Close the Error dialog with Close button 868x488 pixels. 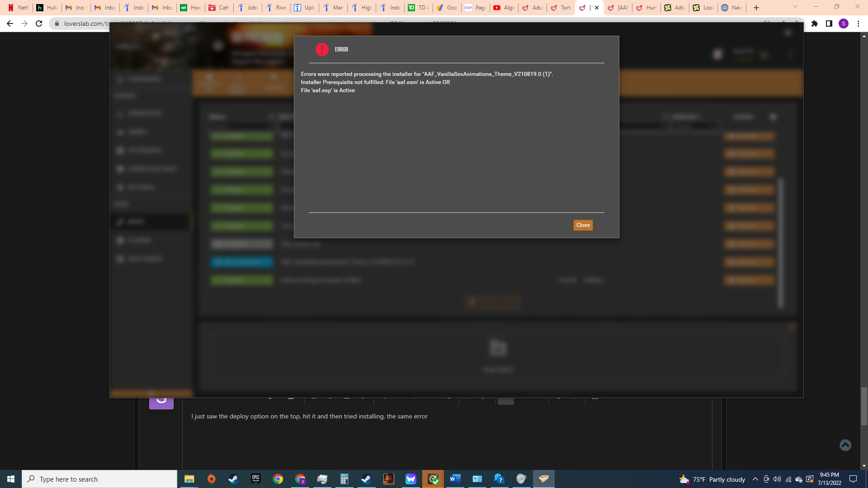(x=583, y=225)
